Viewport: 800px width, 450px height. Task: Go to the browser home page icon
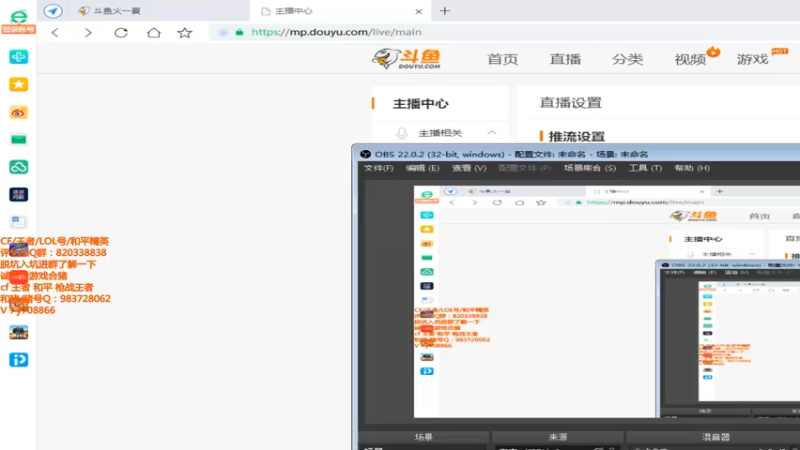[x=154, y=33]
